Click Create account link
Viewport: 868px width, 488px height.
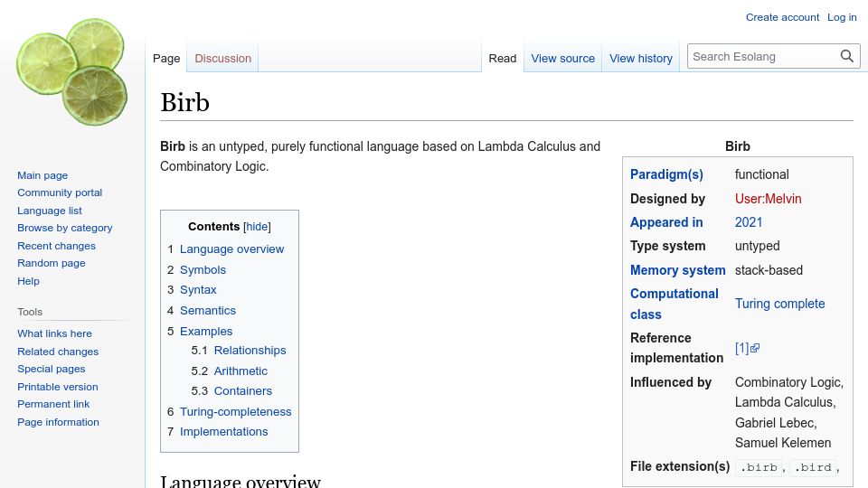[x=782, y=17]
